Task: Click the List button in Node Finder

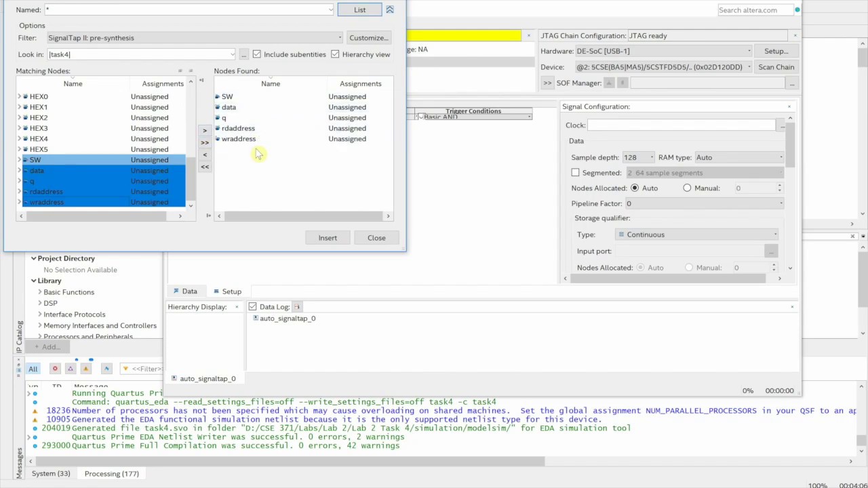Action: [359, 9]
